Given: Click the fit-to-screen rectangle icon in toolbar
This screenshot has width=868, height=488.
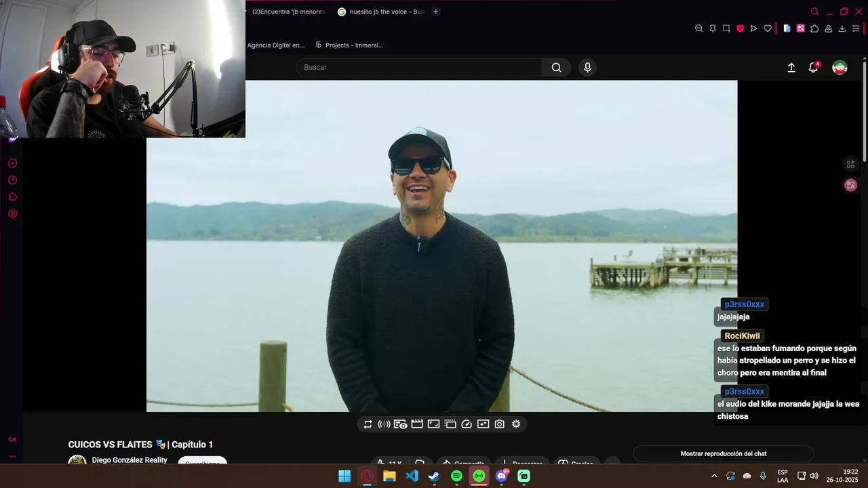Looking at the screenshot, I should (433, 424).
